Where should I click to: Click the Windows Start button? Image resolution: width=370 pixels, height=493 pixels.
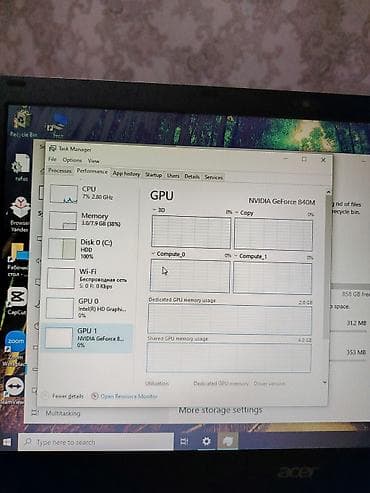click(x=7, y=442)
